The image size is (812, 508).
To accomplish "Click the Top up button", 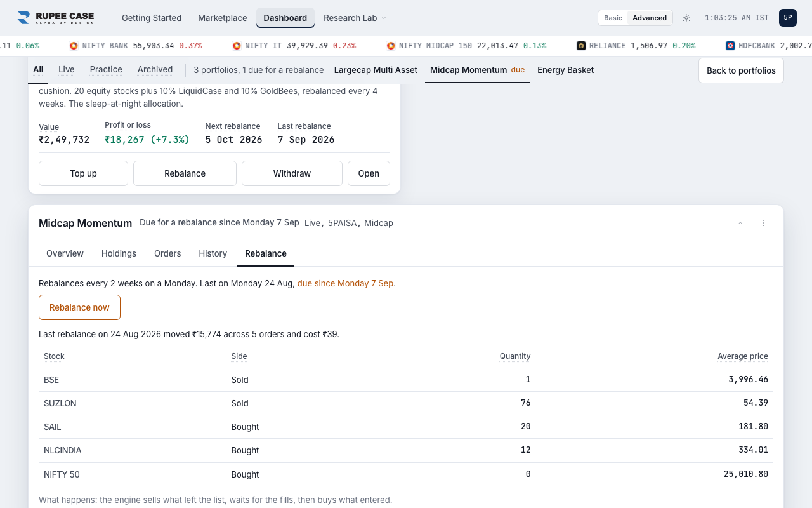I will pyautogui.click(x=83, y=173).
